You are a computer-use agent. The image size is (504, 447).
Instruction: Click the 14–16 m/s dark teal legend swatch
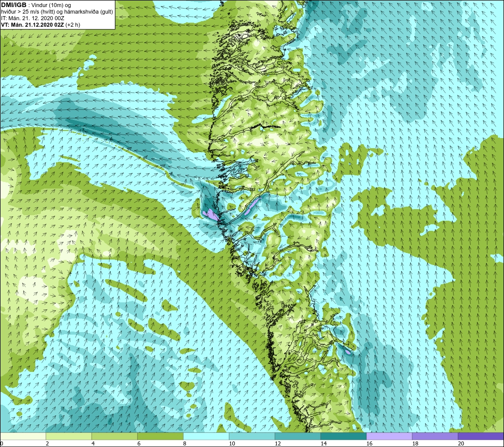(343, 436)
